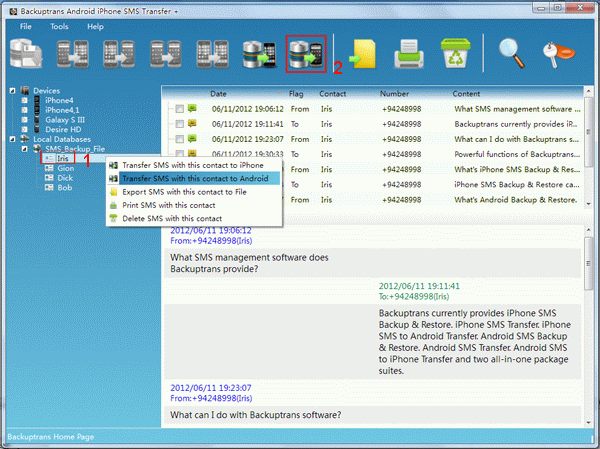Choose Delete SMS with this contact
This screenshot has height=449, width=600.
click(x=194, y=219)
